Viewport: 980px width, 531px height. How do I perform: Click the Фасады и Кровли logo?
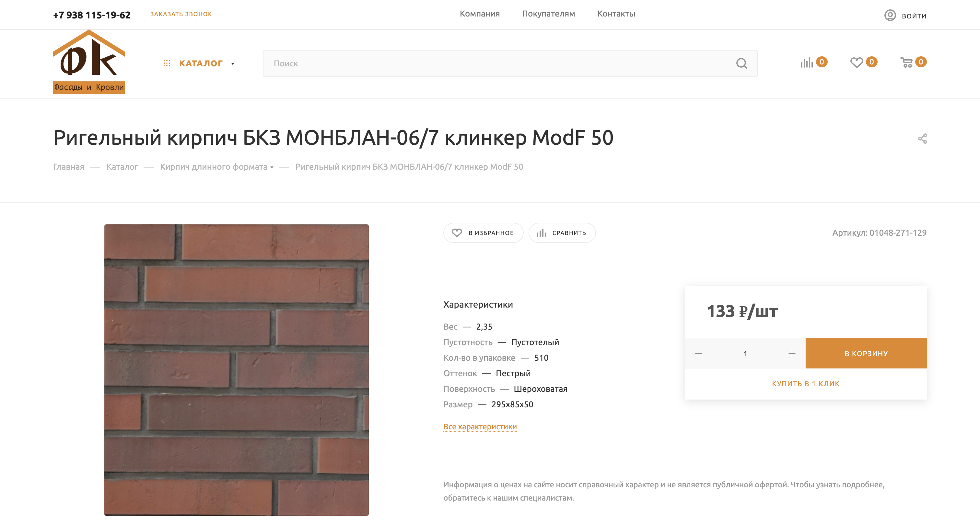[x=89, y=62]
